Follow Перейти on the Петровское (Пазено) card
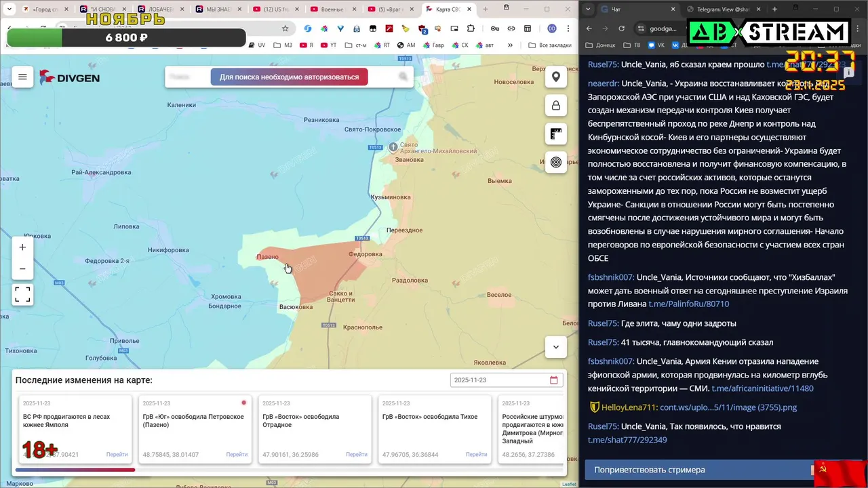 [x=237, y=455]
